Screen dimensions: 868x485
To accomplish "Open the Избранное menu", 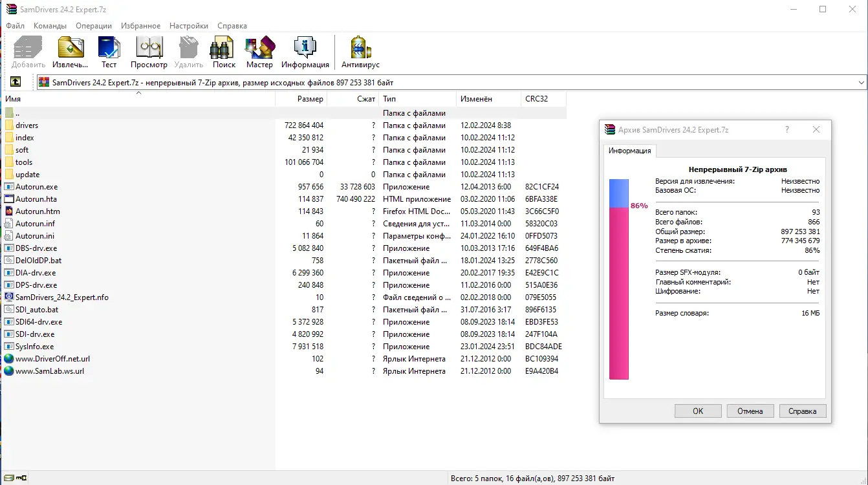I will (x=140, y=26).
